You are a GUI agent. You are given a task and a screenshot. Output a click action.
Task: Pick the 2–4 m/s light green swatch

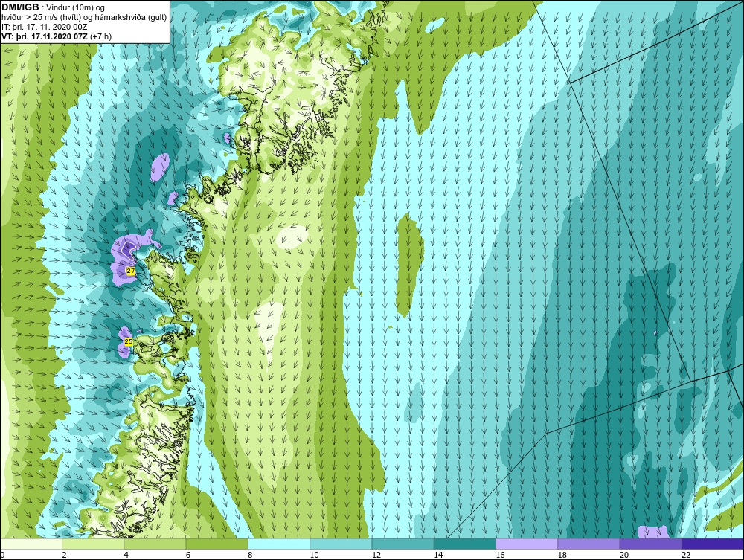[93, 544]
